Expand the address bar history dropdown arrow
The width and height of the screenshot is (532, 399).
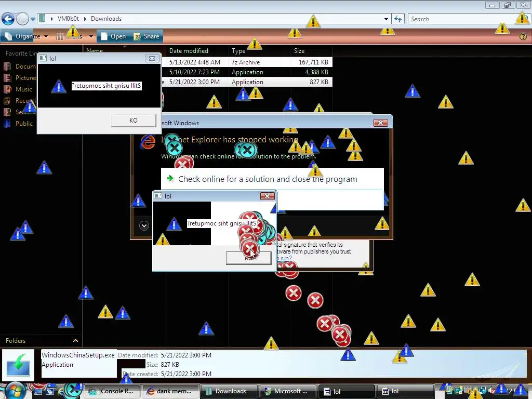[x=386, y=19]
